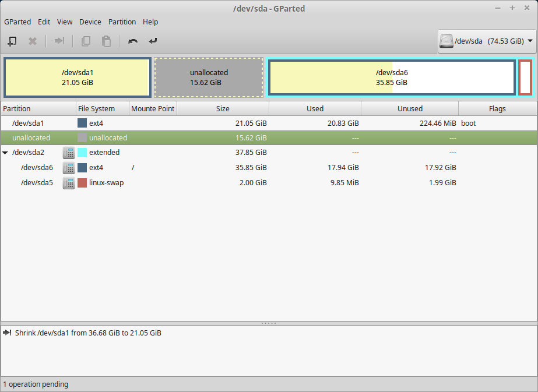Select the /dev/sda5 row in the partition list
Screen dimensions: 538x392
pos(269,183)
